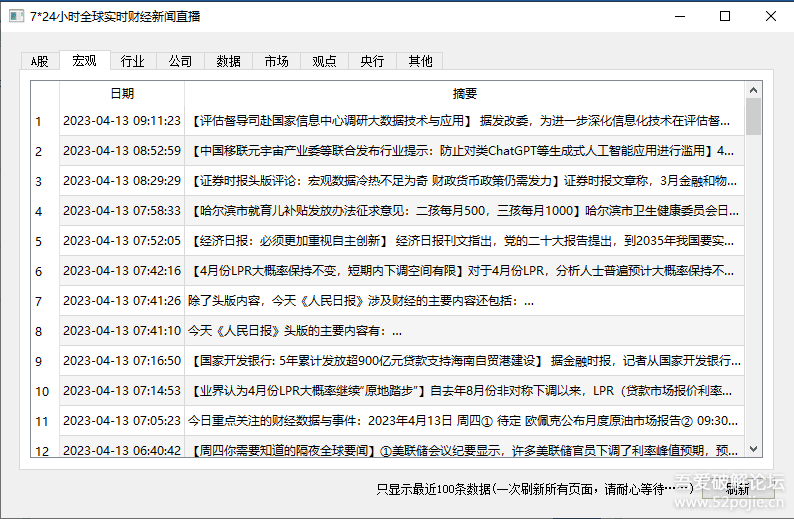Click date cell 2023-04-13 07:58:33
The width and height of the screenshot is (794, 519).
(122, 211)
